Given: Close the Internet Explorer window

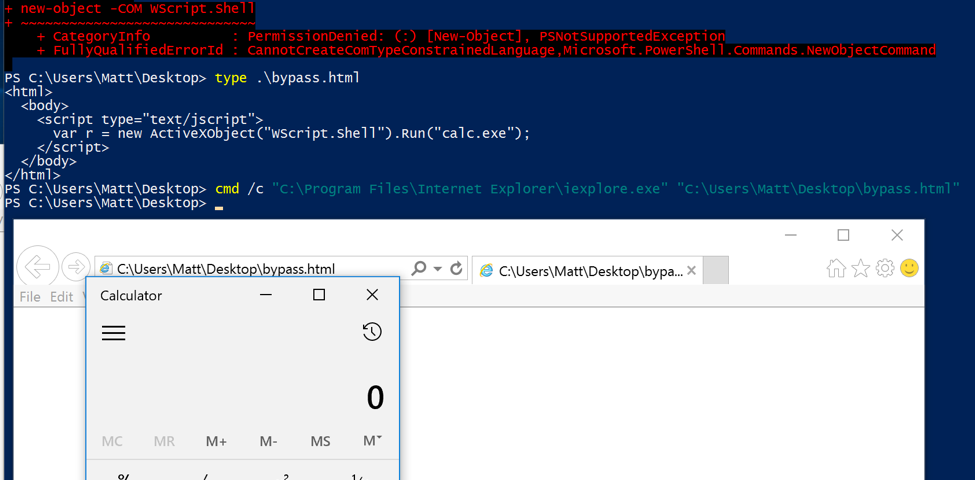Looking at the screenshot, I should click(897, 235).
